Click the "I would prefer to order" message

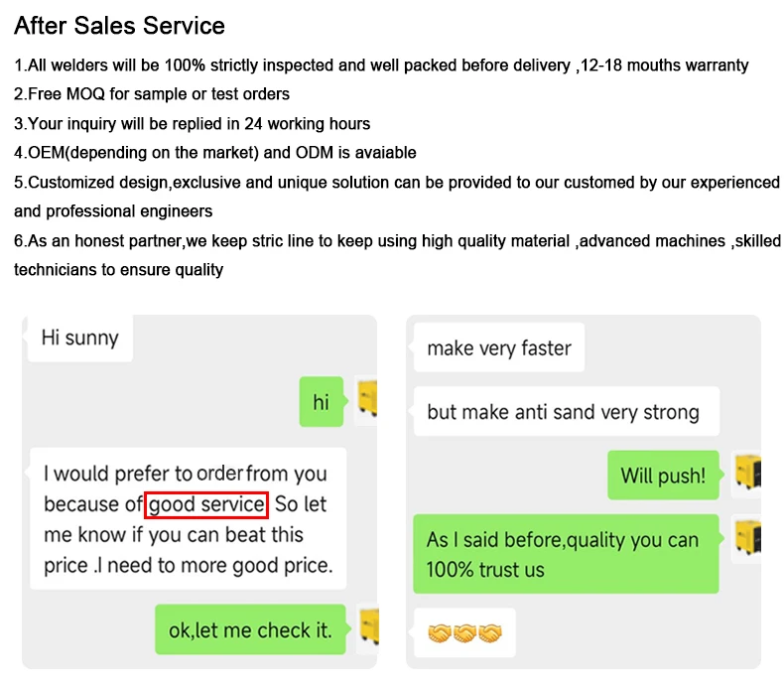(188, 519)
